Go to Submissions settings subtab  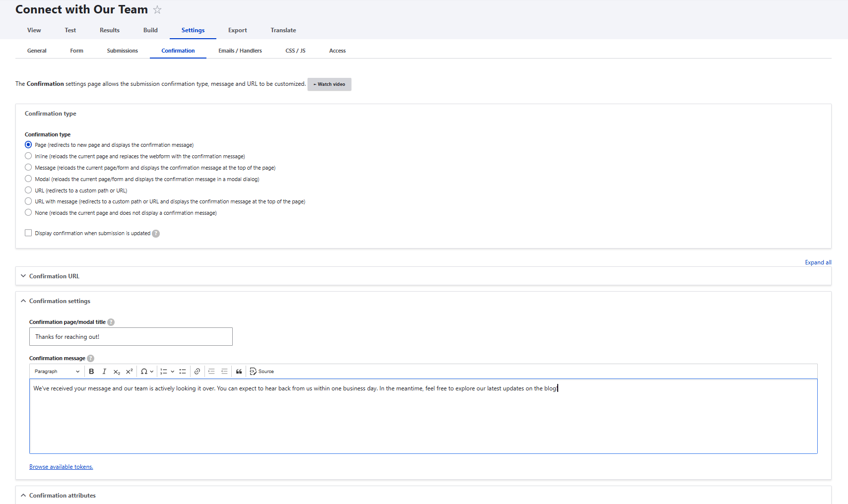123,51
